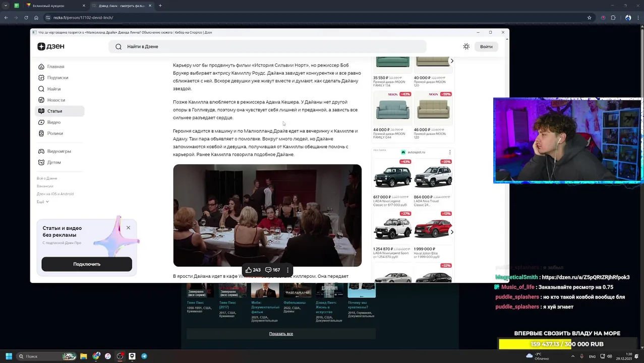Open the autospot.ru advertiser link

point(414,152)
